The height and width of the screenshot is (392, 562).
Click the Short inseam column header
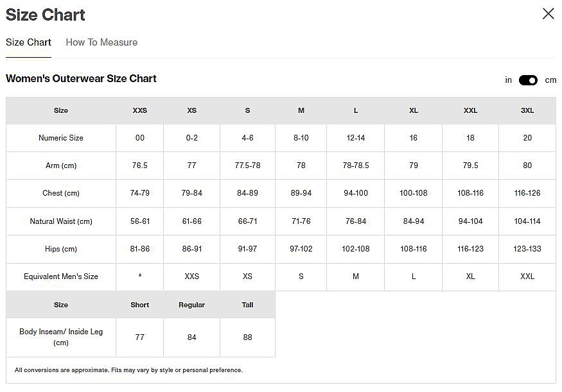coord(139,305)
